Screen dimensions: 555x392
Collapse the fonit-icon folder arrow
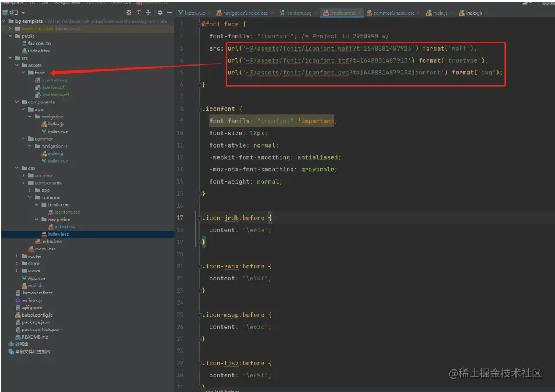coord(37,205)
